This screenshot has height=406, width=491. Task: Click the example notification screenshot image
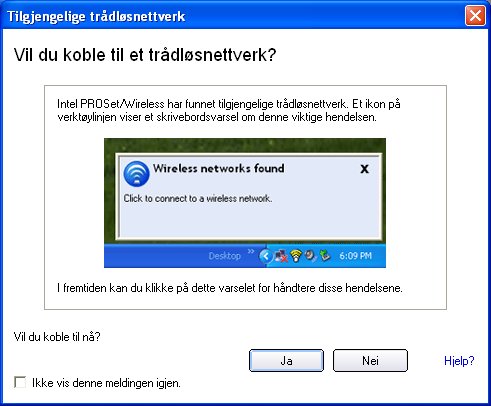(245, 203)
